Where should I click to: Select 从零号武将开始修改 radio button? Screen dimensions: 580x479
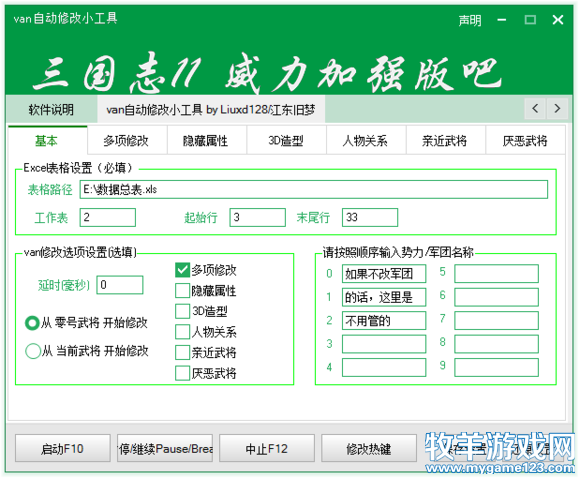[86, 323]
